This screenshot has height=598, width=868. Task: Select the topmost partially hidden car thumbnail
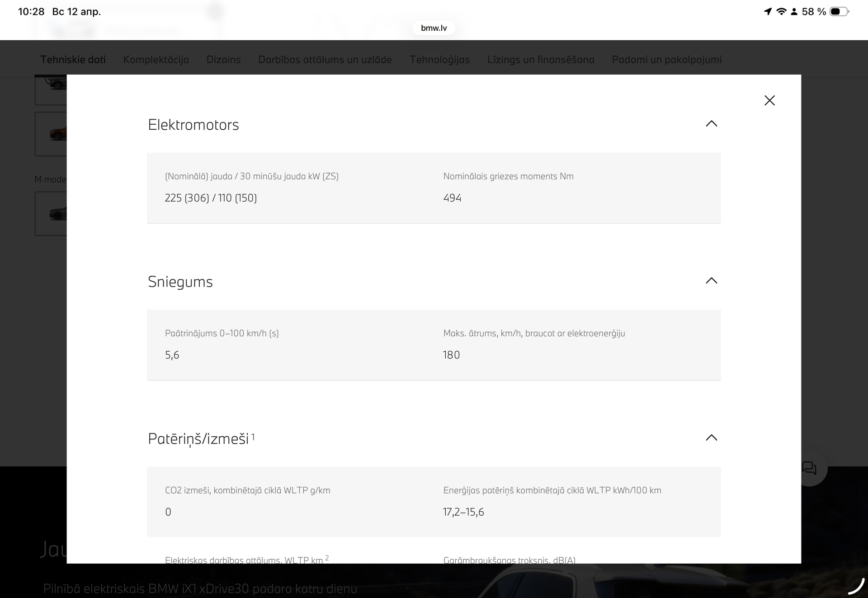click(x=51, y=89)
